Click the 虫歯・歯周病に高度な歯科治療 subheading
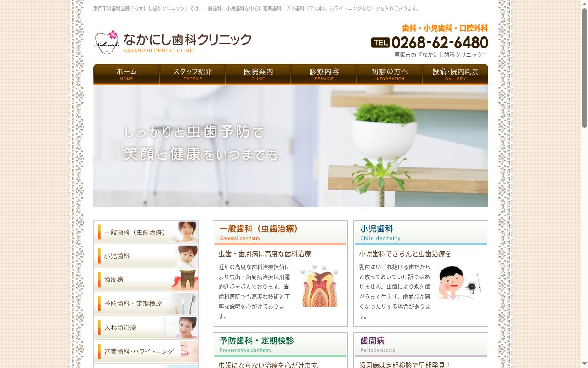The height and width of the screenshot is (368, 588). (x=265, y=254)
